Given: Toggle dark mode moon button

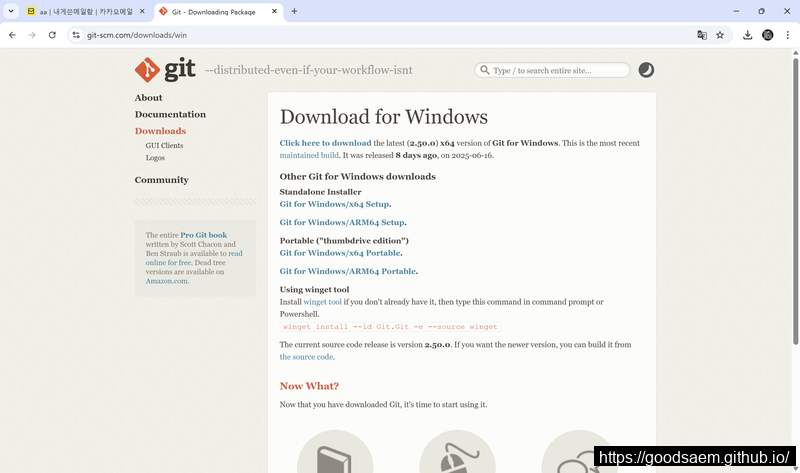Looking at the screenshot, I should point(646,70).
